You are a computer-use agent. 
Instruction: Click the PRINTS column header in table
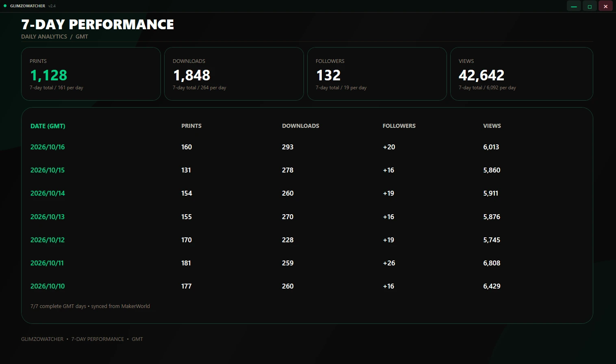click(x=191, y=126)
